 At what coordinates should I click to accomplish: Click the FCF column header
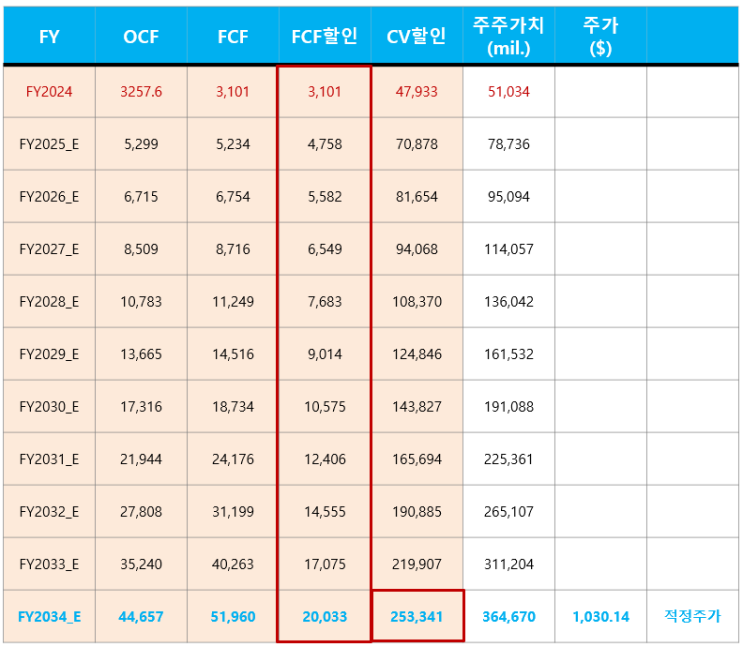click(233, 36)
